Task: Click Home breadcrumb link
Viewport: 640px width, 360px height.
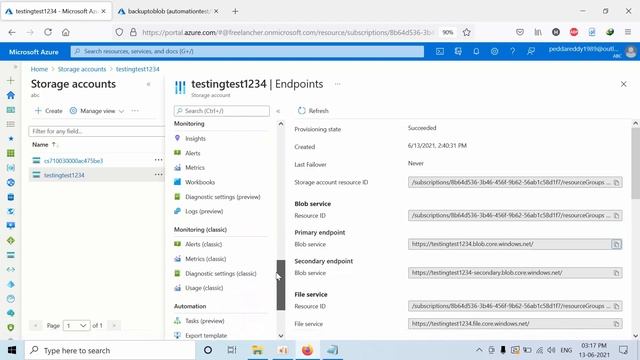Action: pos(39,69)
